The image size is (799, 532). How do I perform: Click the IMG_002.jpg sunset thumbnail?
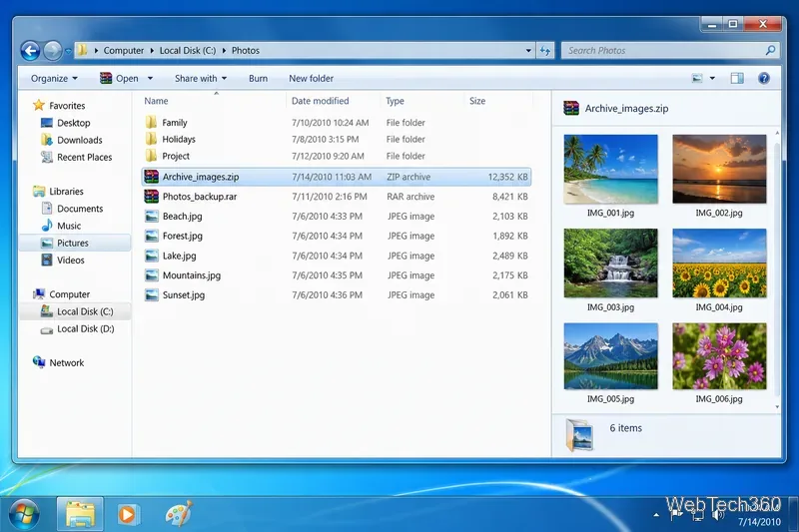pos(719,169)
